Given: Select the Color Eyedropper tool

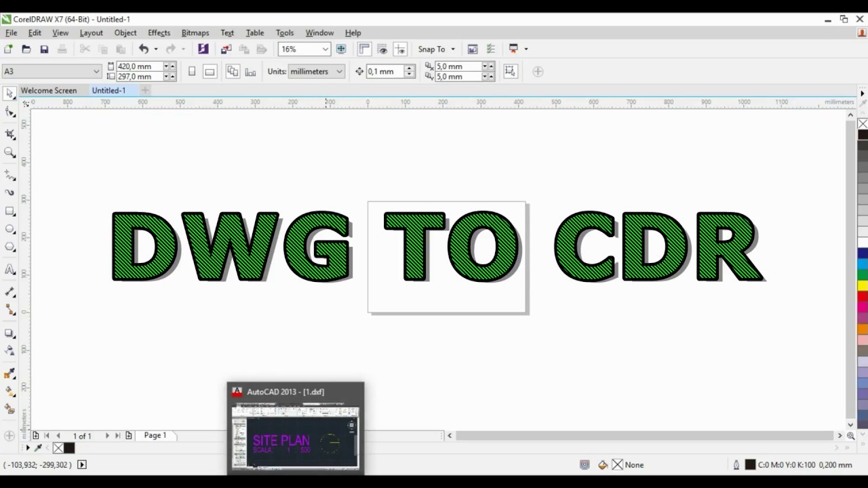Looking at the screenshot, I should coord(9,373).
